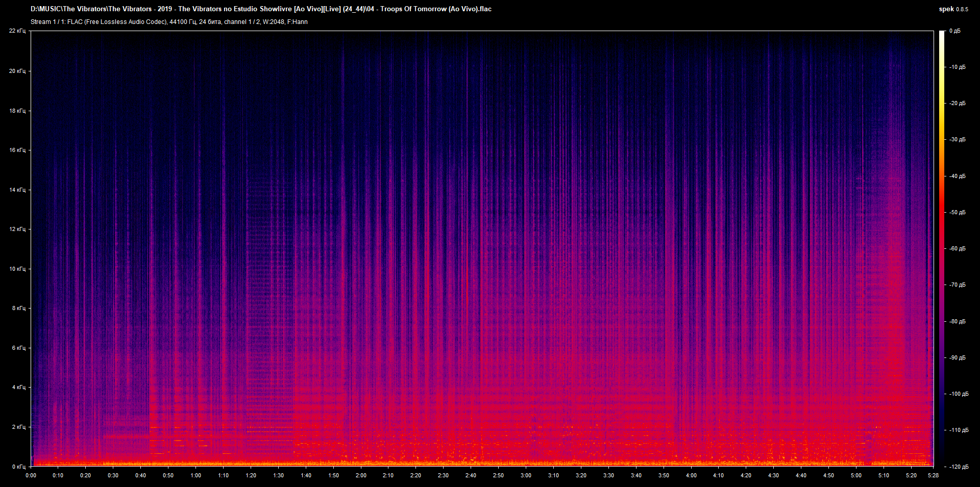Click the 0:00 timestamp on the timeline

click(x=31, y=475)
